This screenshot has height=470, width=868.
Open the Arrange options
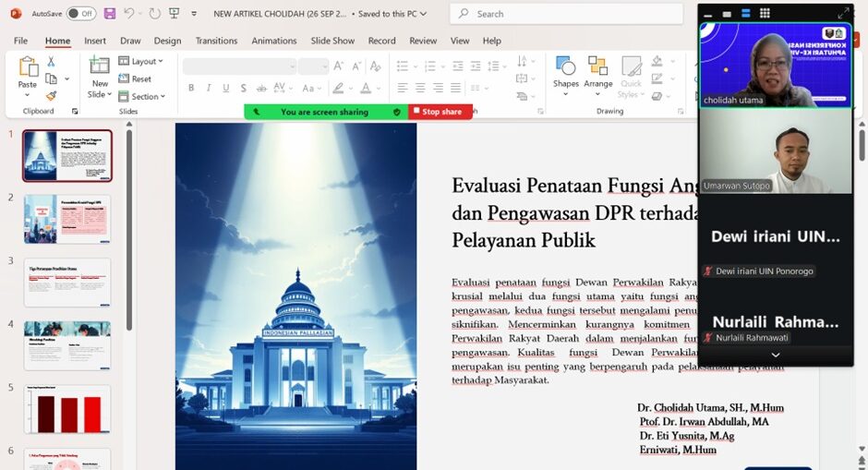[597, 72]
